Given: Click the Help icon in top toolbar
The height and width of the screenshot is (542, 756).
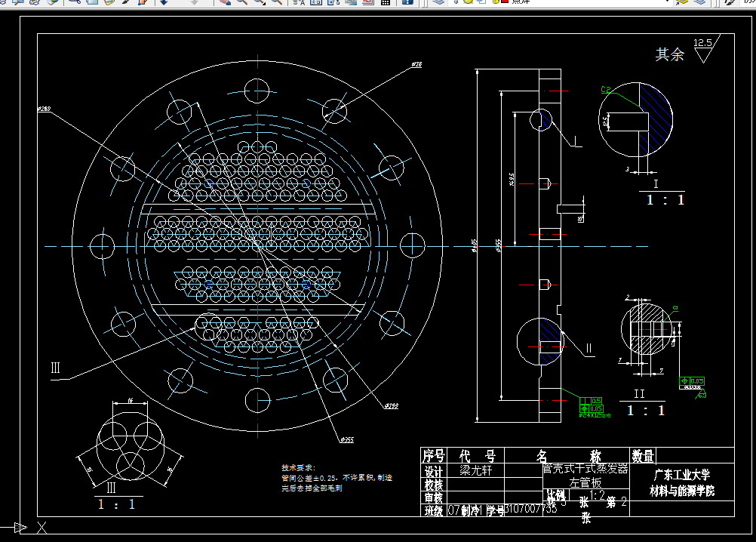Looking at the screenshot, I should [407, 2].
